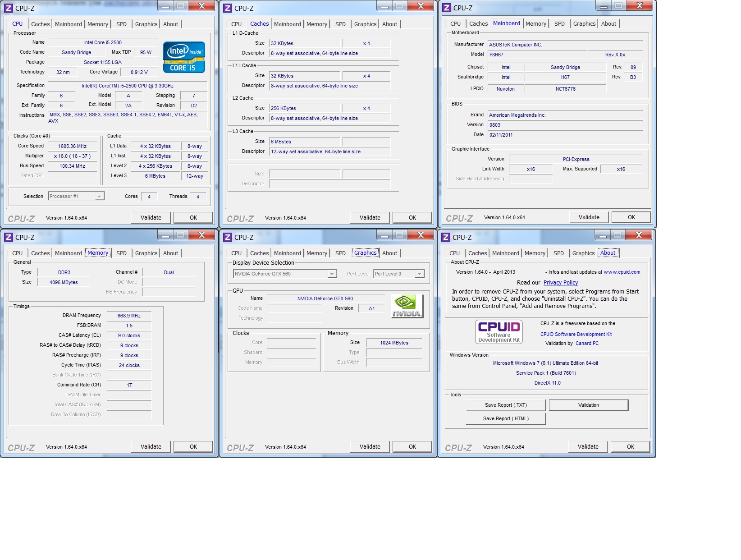
Task: Click Validate in the Memory tab window
Action: click(151, 447)
